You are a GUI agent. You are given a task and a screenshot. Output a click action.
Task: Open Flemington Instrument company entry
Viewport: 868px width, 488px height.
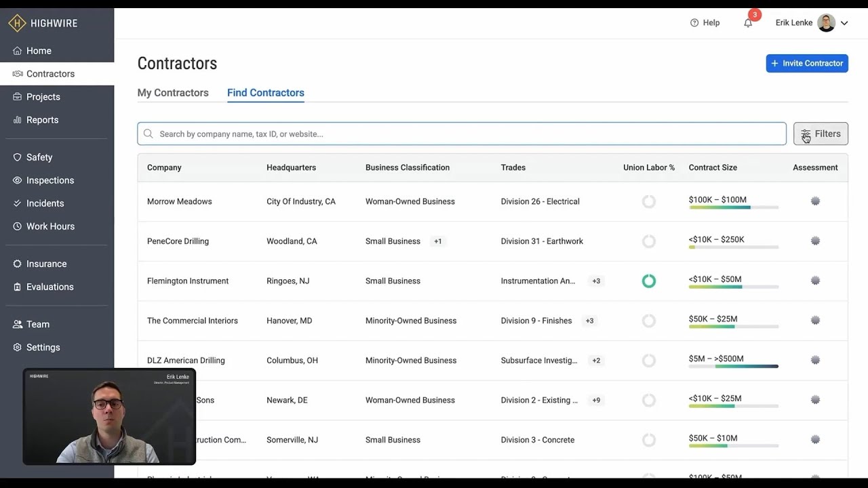coord(188,281)
